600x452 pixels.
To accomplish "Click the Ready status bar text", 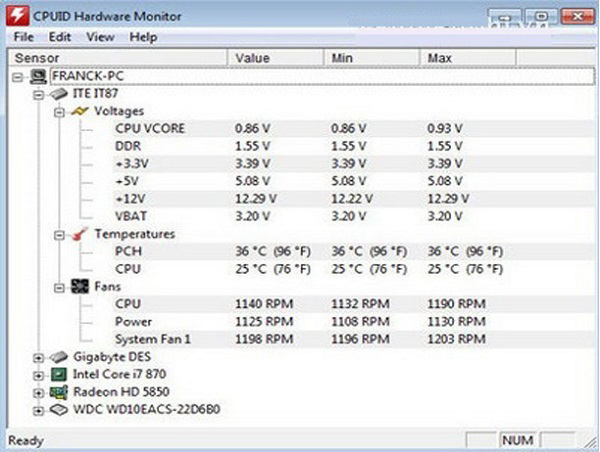I will pyautogui.click(x=26, y=441).
